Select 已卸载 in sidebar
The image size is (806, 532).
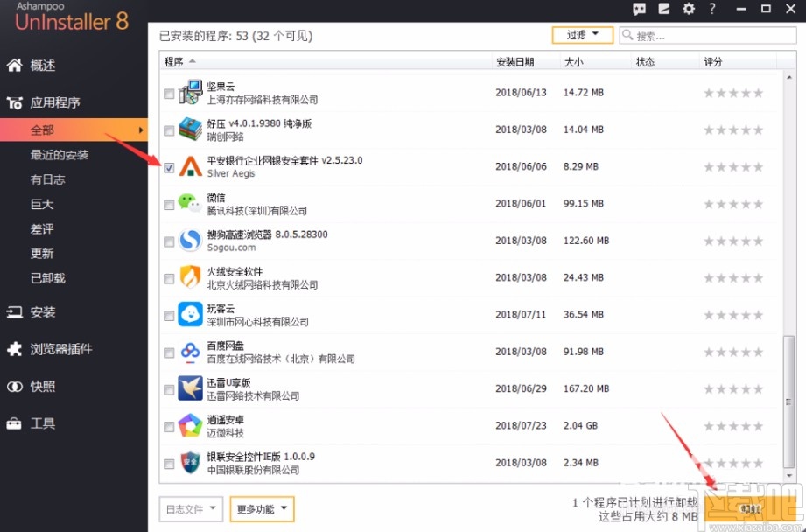[x=48, y=278]
